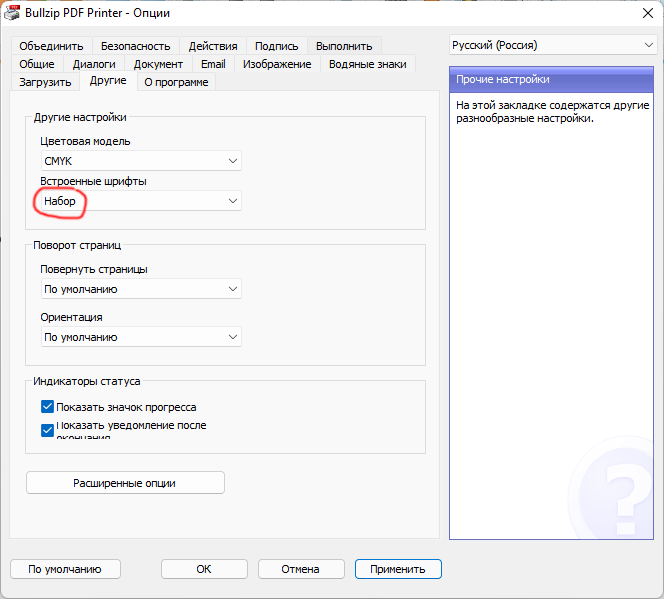Click the Применить button

(x=398, y=569)
